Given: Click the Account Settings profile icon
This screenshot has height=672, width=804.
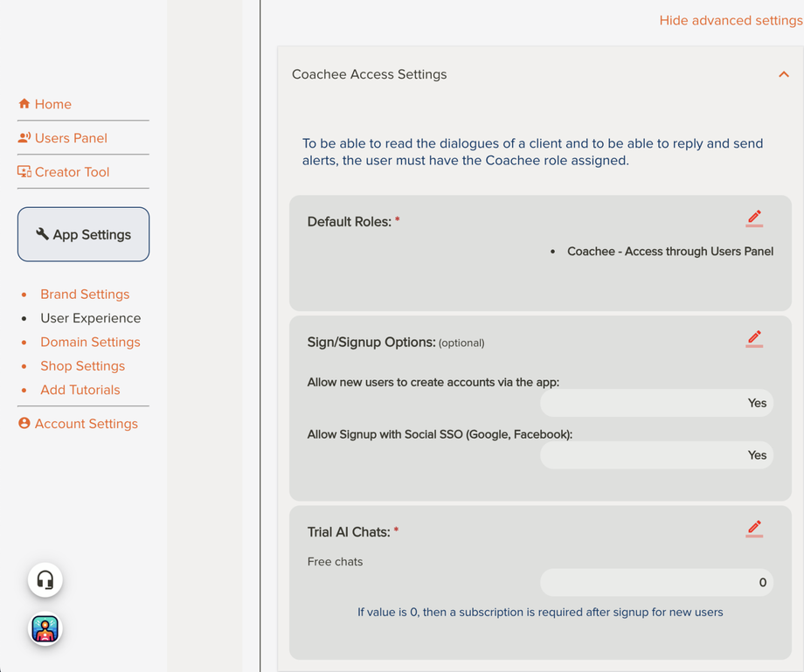Looking at the screenshot, I should pos(24,424).
